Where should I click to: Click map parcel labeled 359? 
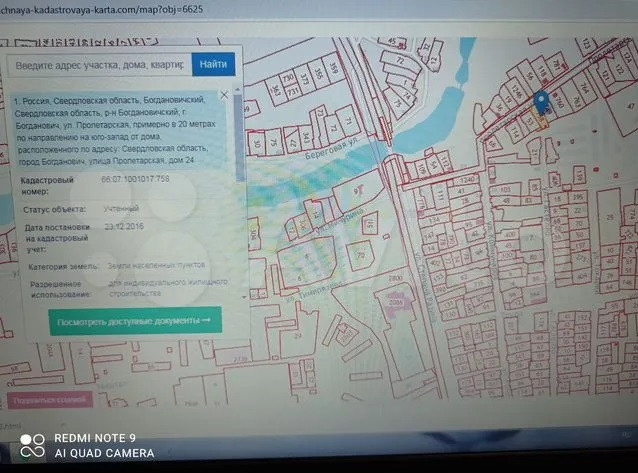click(334, 68)
